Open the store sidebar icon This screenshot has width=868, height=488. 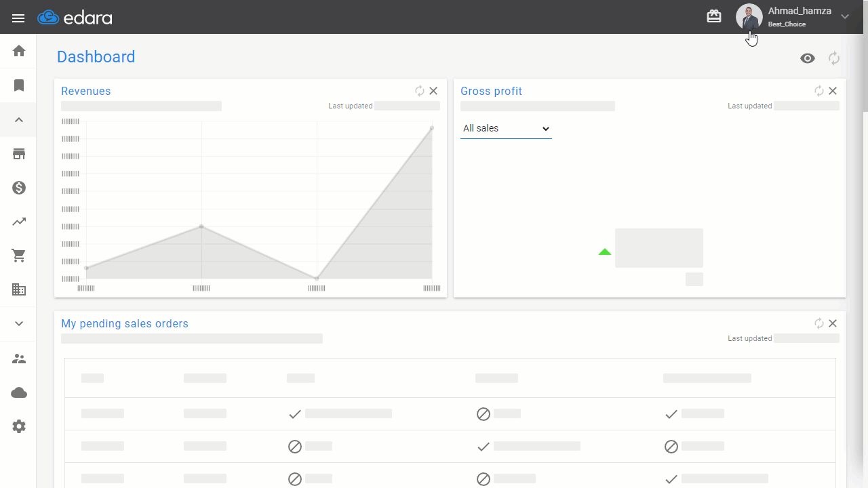point(19,154)
